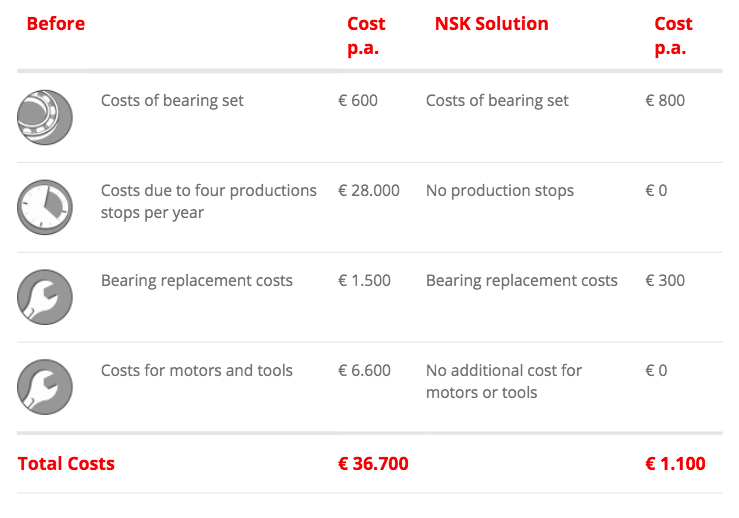This screenshot has height=518, width=739.
Task: Click the € 800 bearing set cost
Action: tap(665, 100)
